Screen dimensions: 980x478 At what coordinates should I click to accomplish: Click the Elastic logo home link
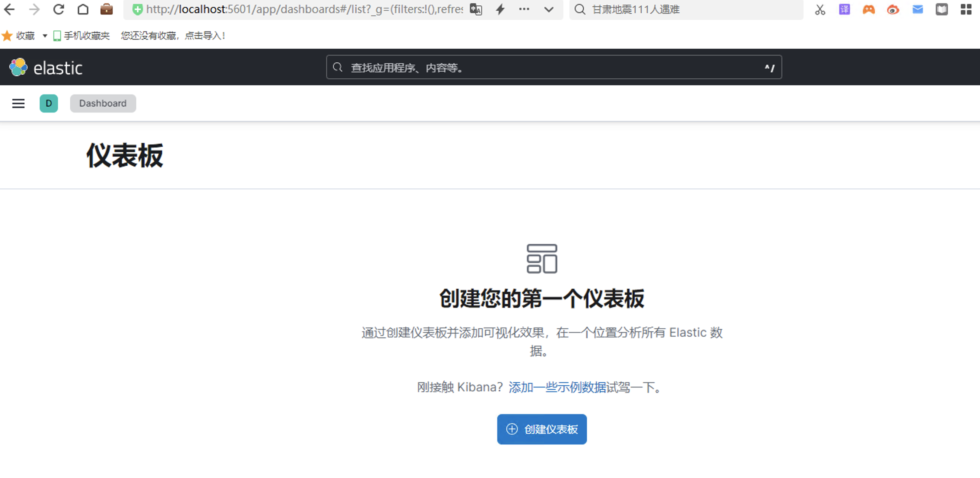(x=46, y=68)
